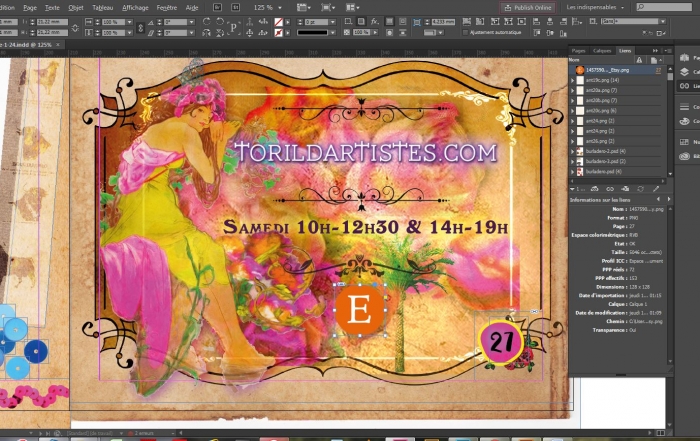Open the Calques layers dock icon

coord(684,72)
